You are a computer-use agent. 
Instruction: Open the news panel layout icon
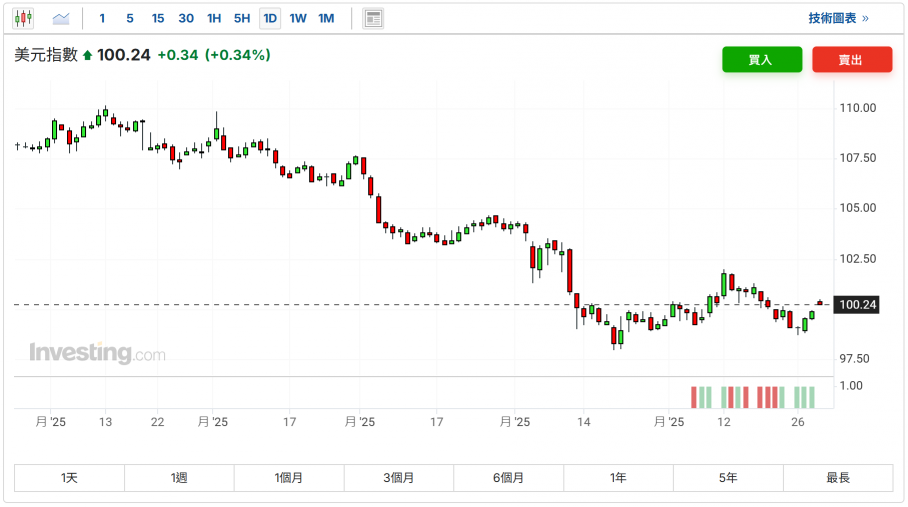coord(373,18)
